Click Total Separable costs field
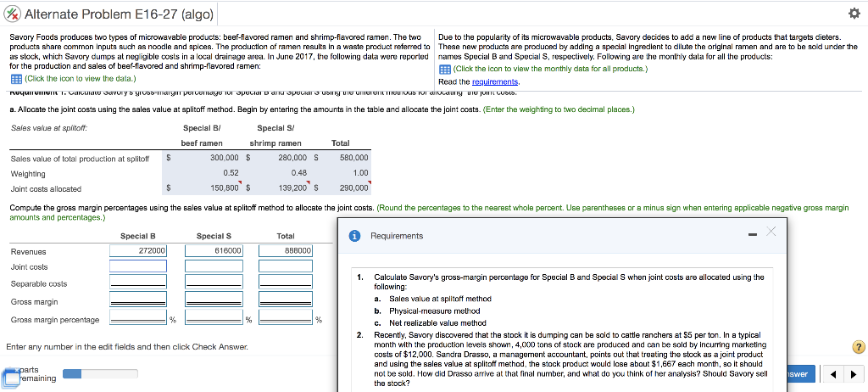The image size is (868, 392). click(286, 283)
